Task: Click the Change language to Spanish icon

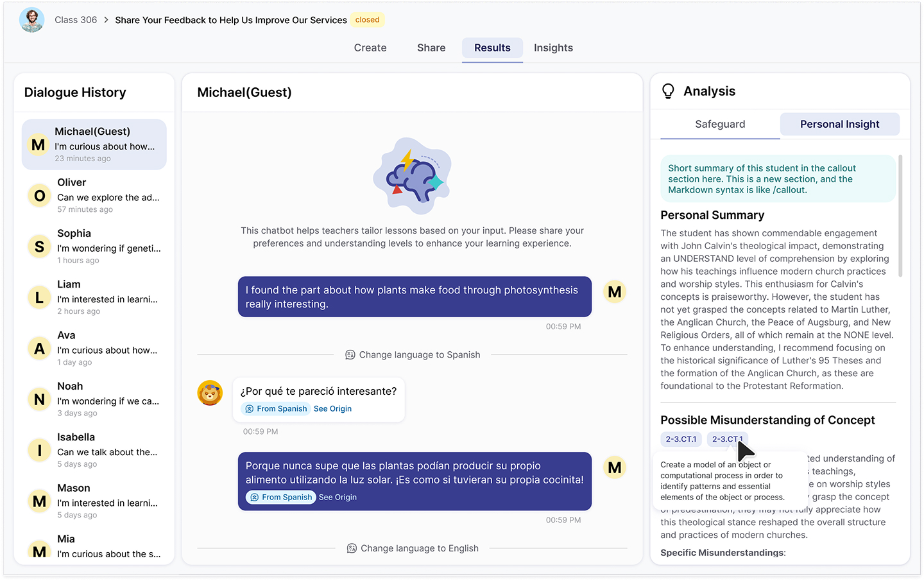Action: [350, 355]
